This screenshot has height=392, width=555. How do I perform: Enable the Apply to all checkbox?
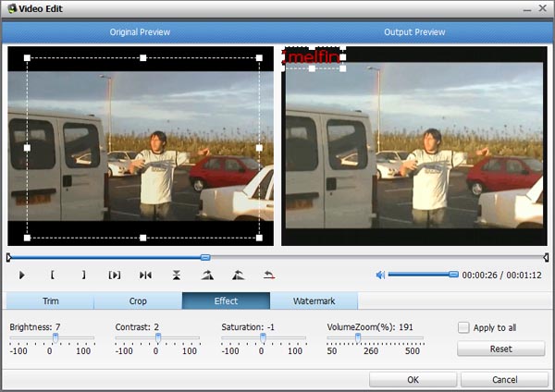pos(464,327)
